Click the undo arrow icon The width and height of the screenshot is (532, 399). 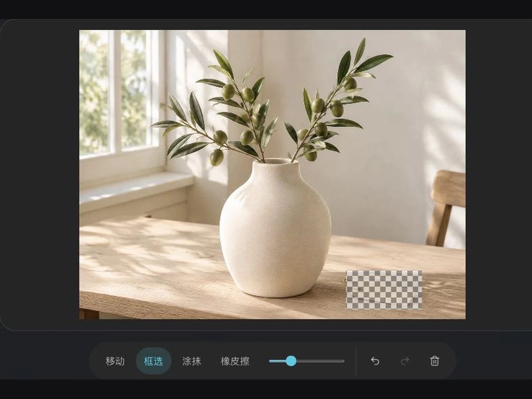(x=375, y=361)
